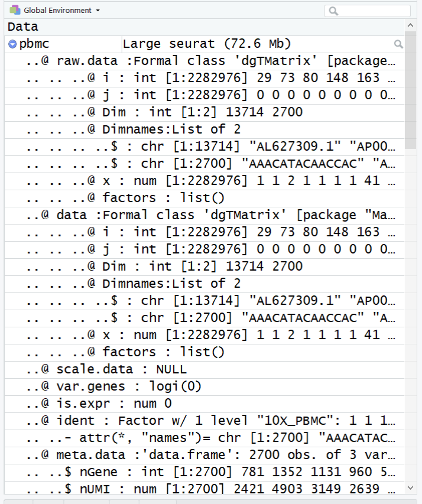Click the scrollbar down arrow
Screen dimensions: 422x504
click(x=410, y=488)
